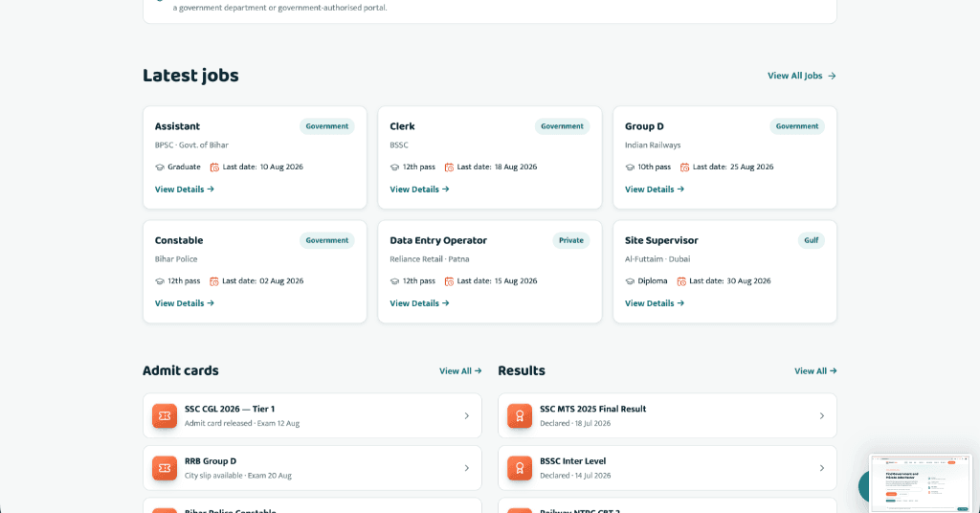
Task: Open the Site Supervisor job title
Action: tap(661, 240)
